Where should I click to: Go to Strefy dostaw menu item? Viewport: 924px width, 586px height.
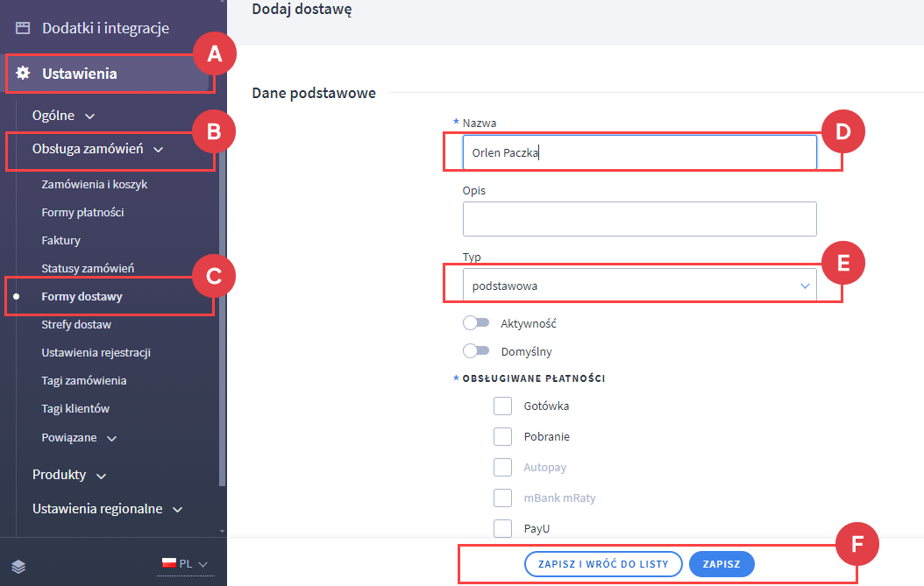click(76, 325)
